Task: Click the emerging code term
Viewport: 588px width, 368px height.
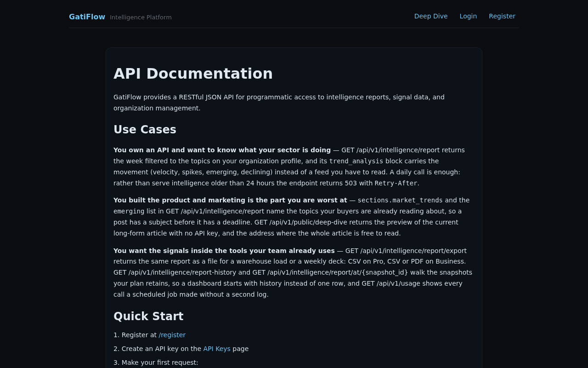Action: pyautogui.click(x=129, y=211)
